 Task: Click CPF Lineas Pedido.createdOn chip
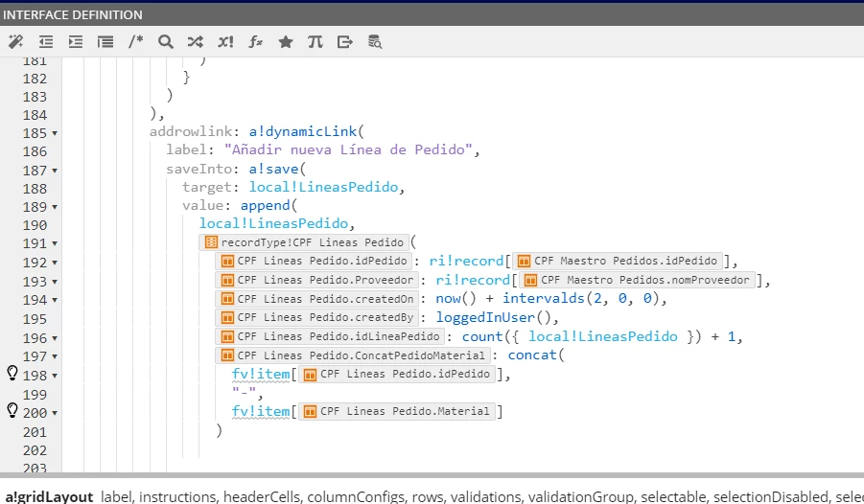pos(316,299)
